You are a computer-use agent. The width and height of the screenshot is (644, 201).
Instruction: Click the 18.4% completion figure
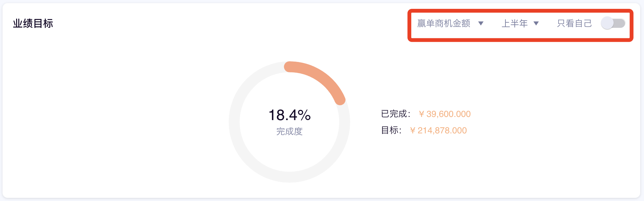coord(289,115)
